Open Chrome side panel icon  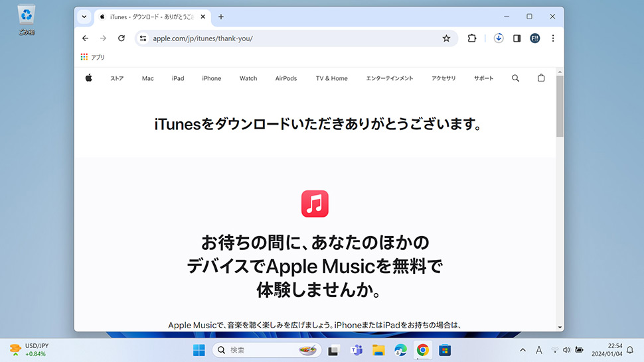click(517, 38)
